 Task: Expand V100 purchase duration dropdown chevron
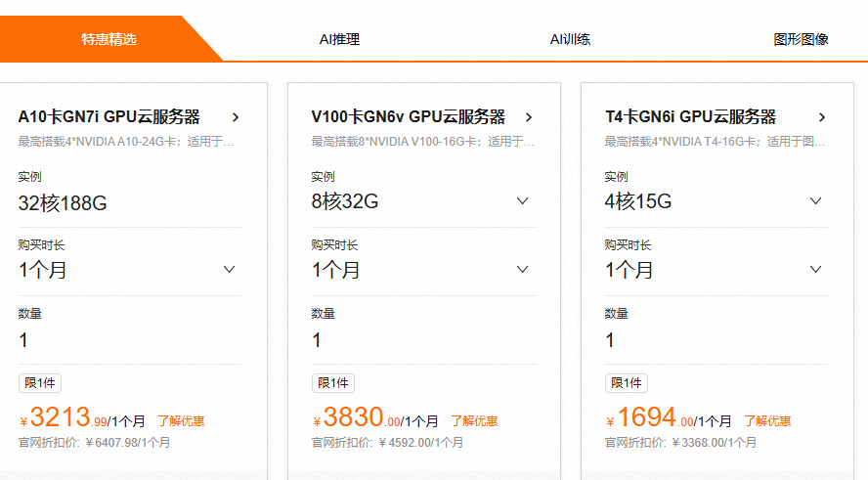(522, 270)
